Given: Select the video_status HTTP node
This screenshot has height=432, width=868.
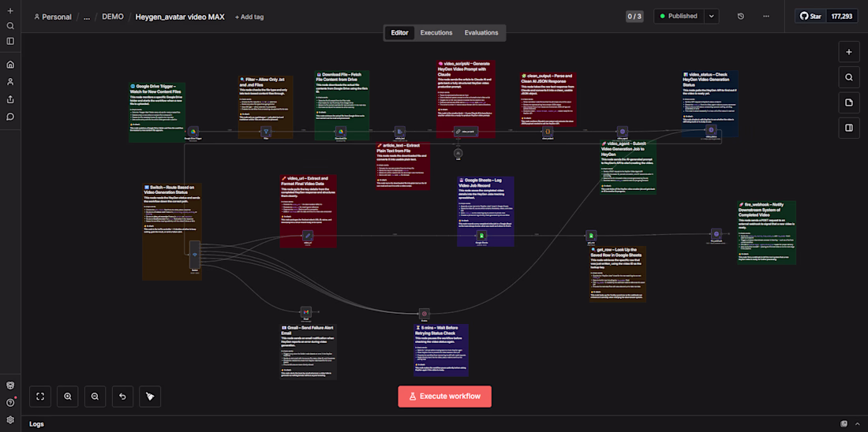Looking at the screenshot, I should click(x=711, y=130).
